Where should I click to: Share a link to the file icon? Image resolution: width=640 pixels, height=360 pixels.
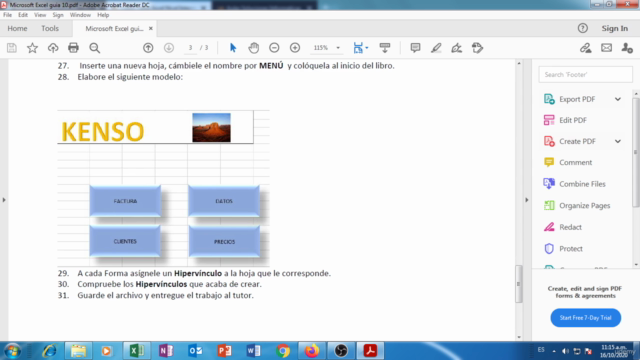(x=586, y=48)
